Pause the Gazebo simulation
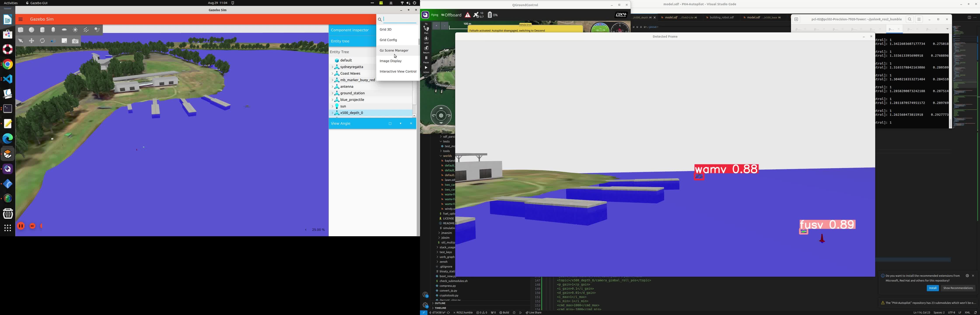 click(x=21, y=226)
